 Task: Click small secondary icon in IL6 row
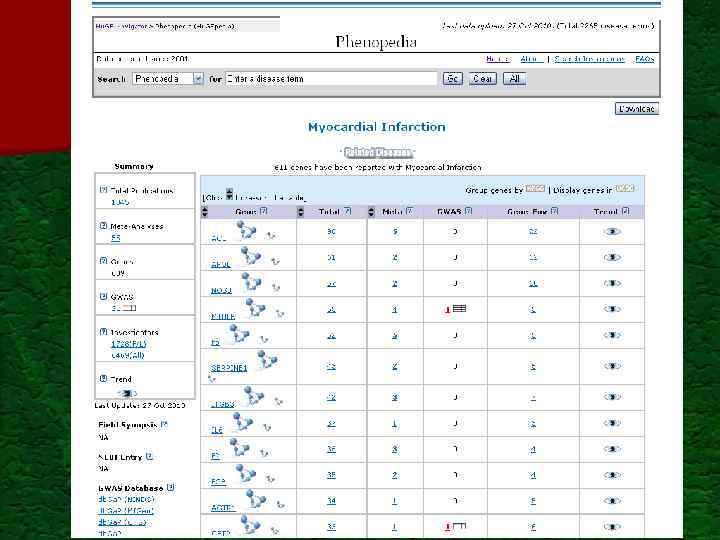[x=267, y=427]
